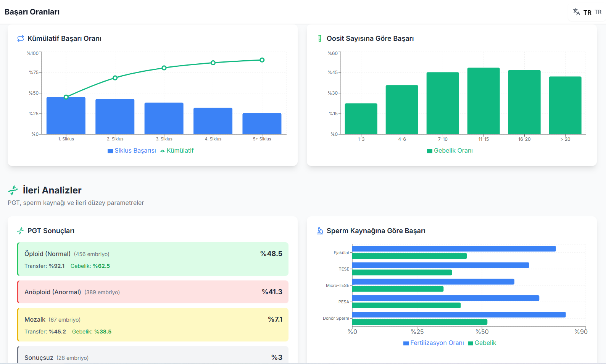This screenshot has width=606, height=364.
Task: Select the 11-15 oocyte green bar
Action: coord(484,101)
